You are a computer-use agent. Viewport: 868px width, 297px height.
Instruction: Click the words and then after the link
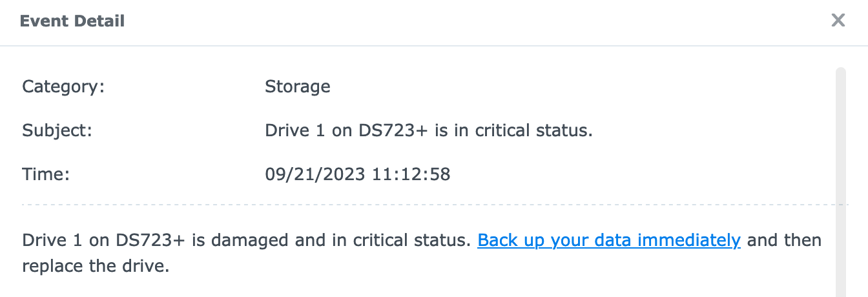click(x=784, y=241)
